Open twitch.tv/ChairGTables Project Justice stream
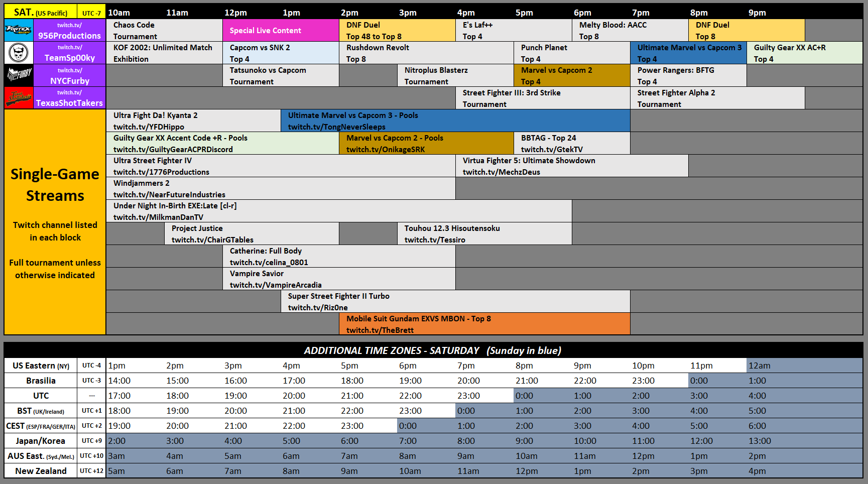Screen dimensions: 868x484 pos(252,233)
